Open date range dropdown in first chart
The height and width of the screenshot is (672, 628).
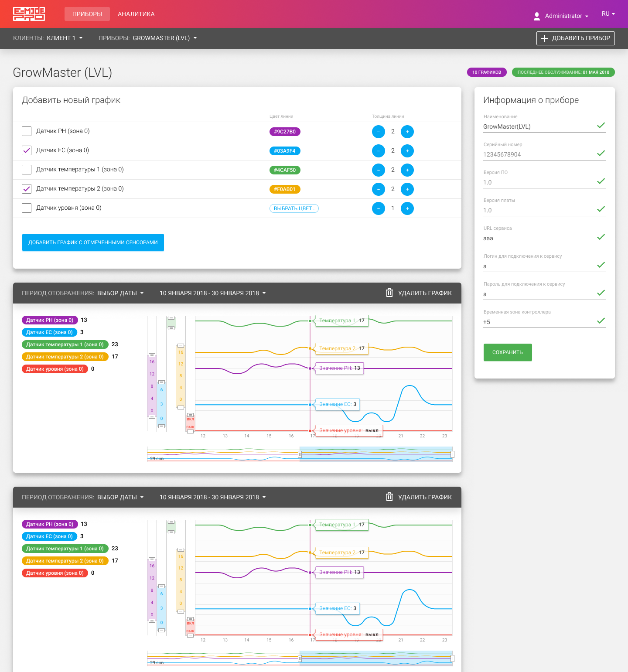click(213, 293)
